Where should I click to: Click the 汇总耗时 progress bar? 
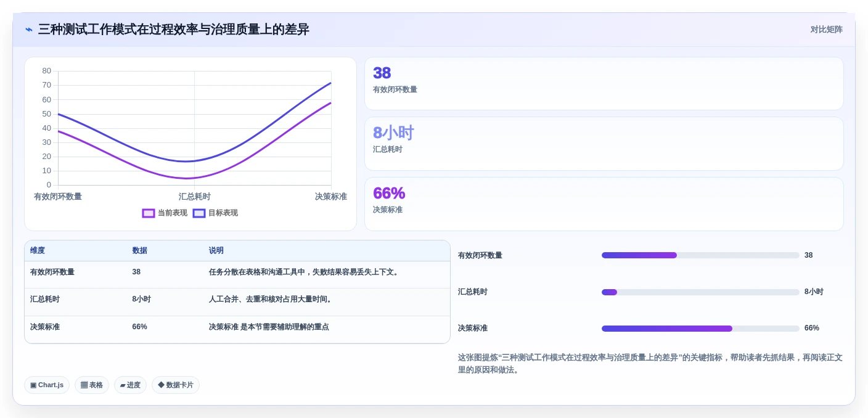700,292
